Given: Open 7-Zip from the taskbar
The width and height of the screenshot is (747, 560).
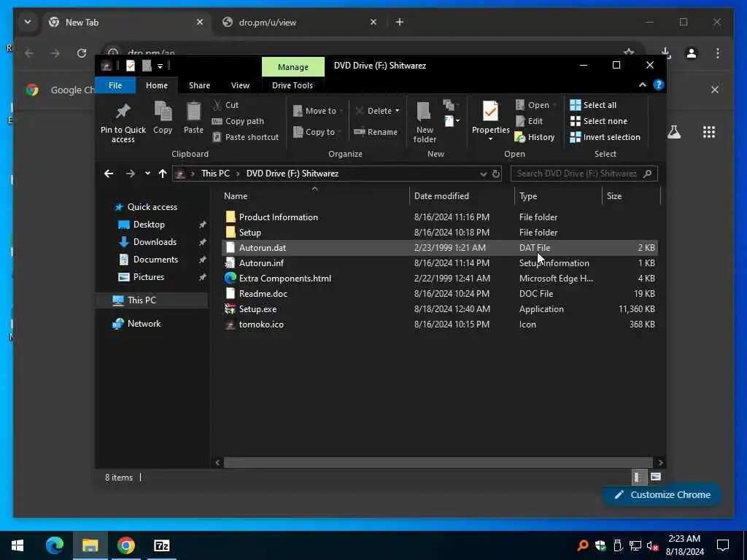Looking at the screenshot, I should click(x=161, y=545).
